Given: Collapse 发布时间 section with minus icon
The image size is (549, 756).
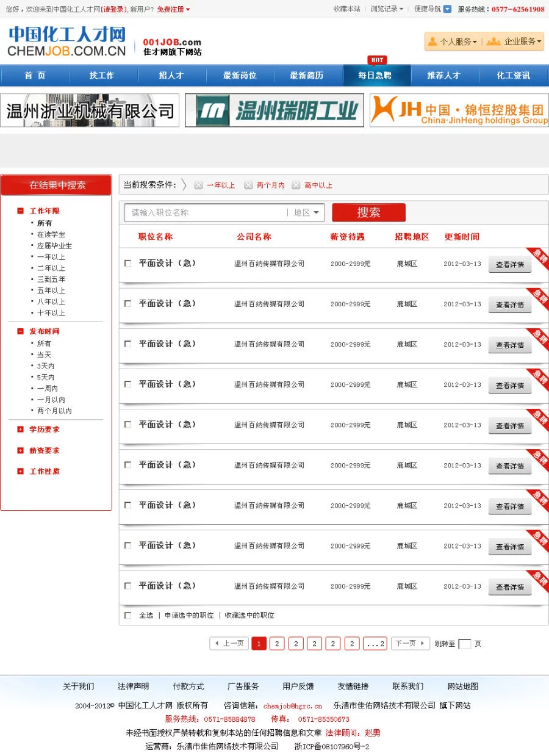Looking at the screenshot, I should (x=21, y=331).
